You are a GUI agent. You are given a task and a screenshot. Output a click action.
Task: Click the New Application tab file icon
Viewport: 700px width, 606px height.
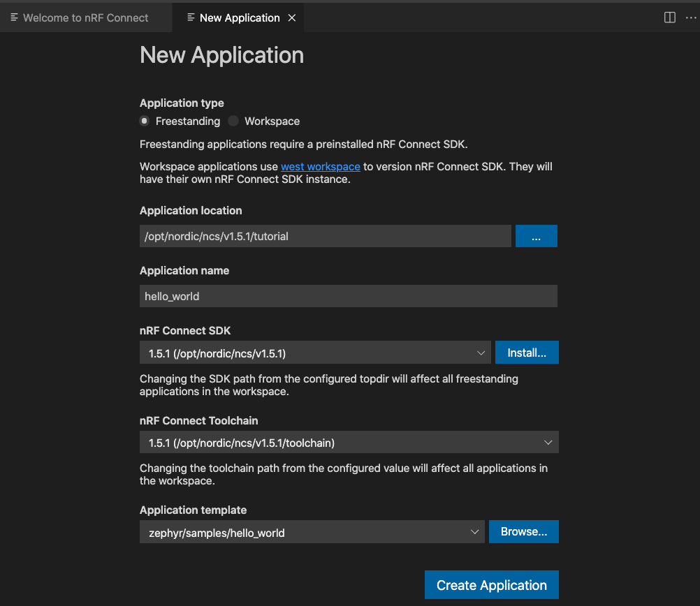pos(191,17)
